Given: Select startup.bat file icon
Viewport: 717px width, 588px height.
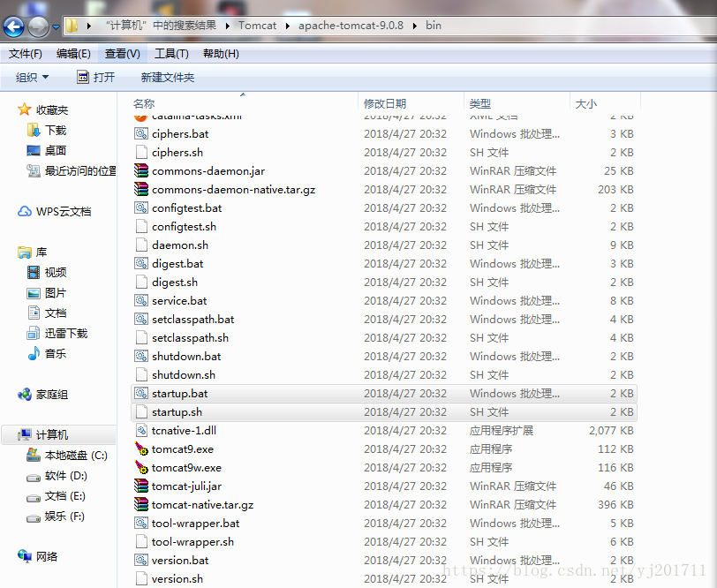Looking at the screenshot, I should pos(141,393).
